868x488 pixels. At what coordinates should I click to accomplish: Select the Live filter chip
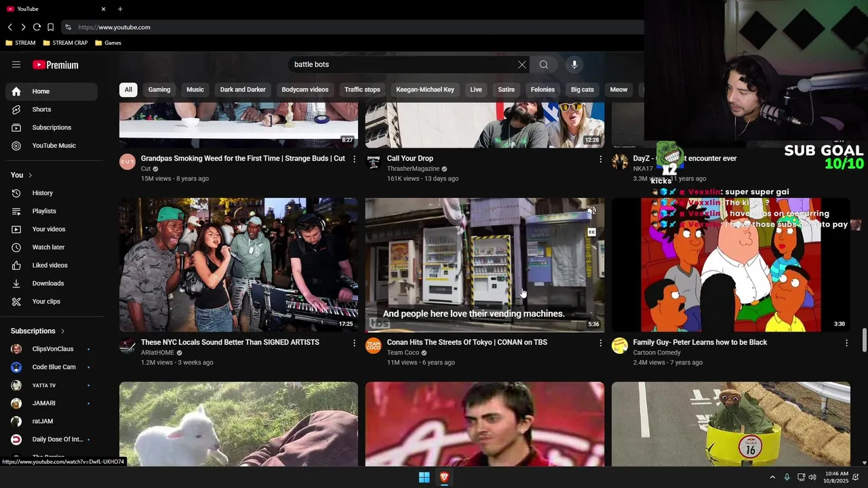point(476,89)
